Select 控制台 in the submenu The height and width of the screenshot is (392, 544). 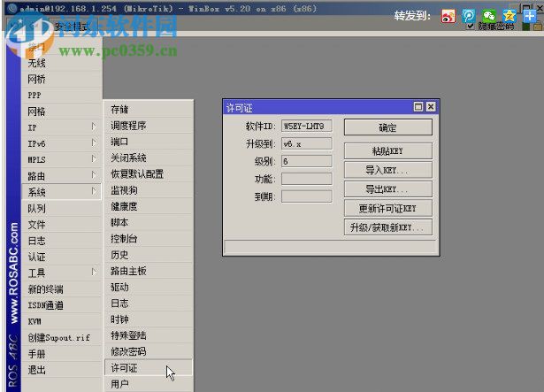[148, 239]
